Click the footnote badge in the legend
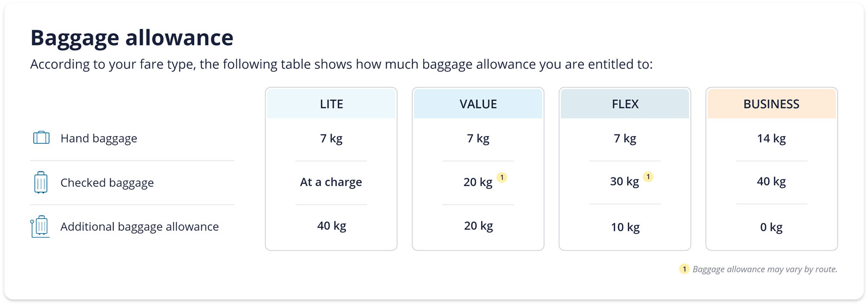This screenshot has width=868, height=305. pos(685,269)
